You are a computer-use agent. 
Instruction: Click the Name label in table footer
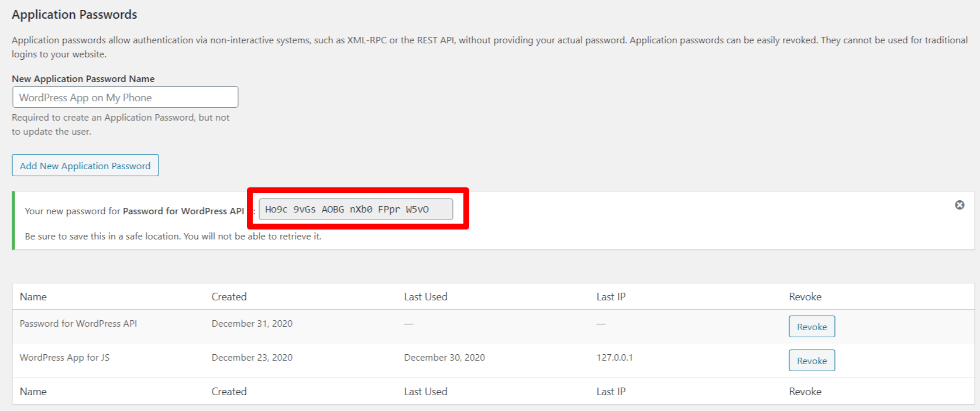pos(33,392)
